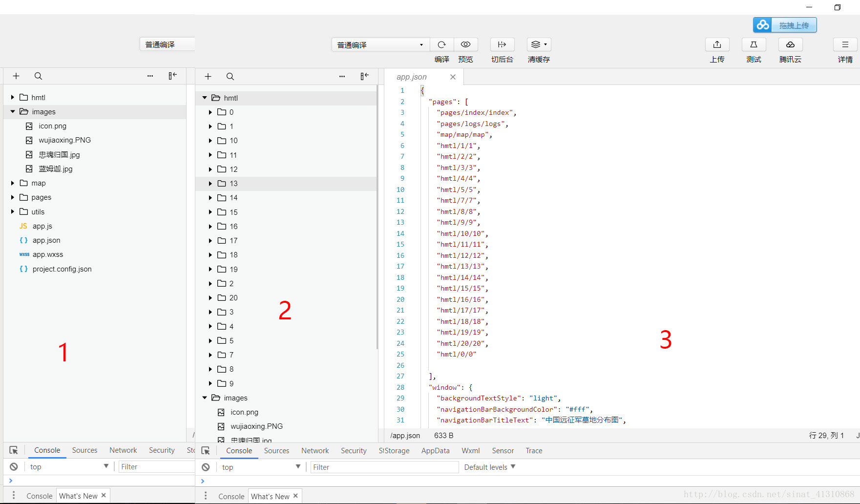Image resolution: width=860 pixels, height=504 pixels.
Task: Expand the pages folder in panel 1
Action: pyautogui.click(x=13, y=197)
